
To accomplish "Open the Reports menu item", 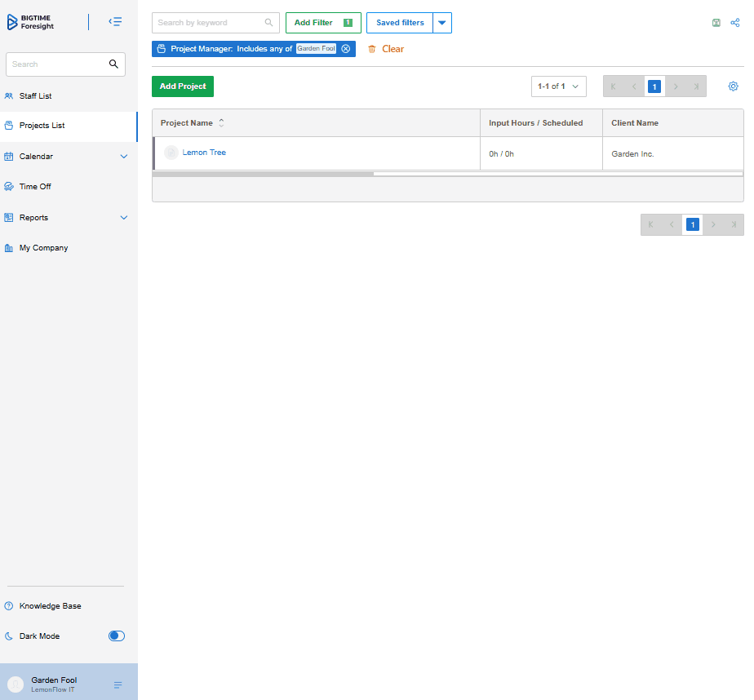I will pos(33,218).
